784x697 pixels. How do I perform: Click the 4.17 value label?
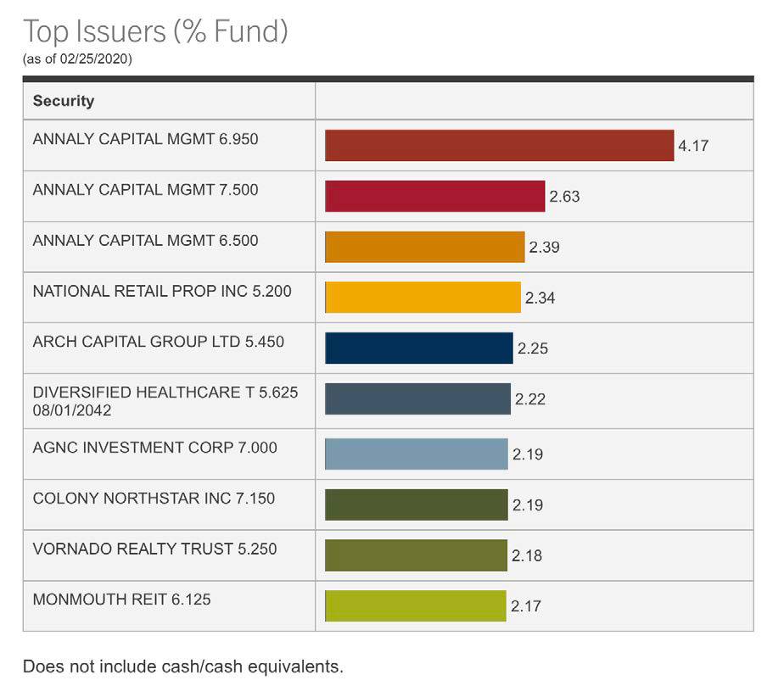[x=692, y=146]
